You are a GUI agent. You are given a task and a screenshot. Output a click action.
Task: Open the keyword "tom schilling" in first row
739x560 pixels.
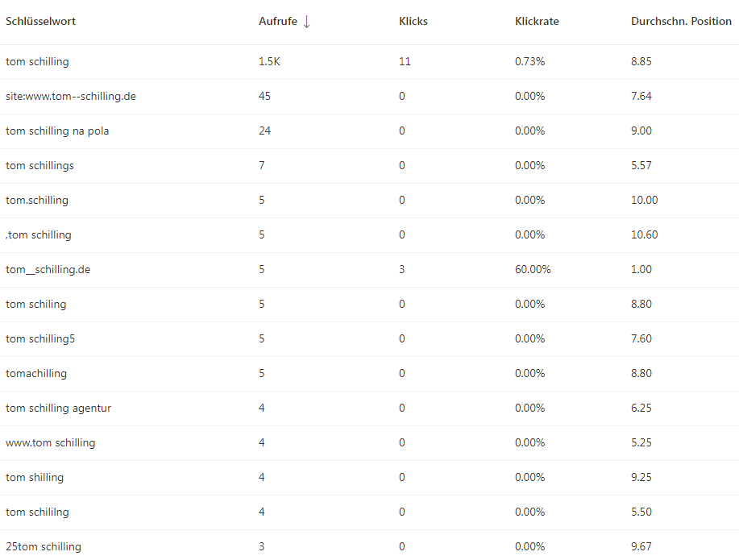37,62
